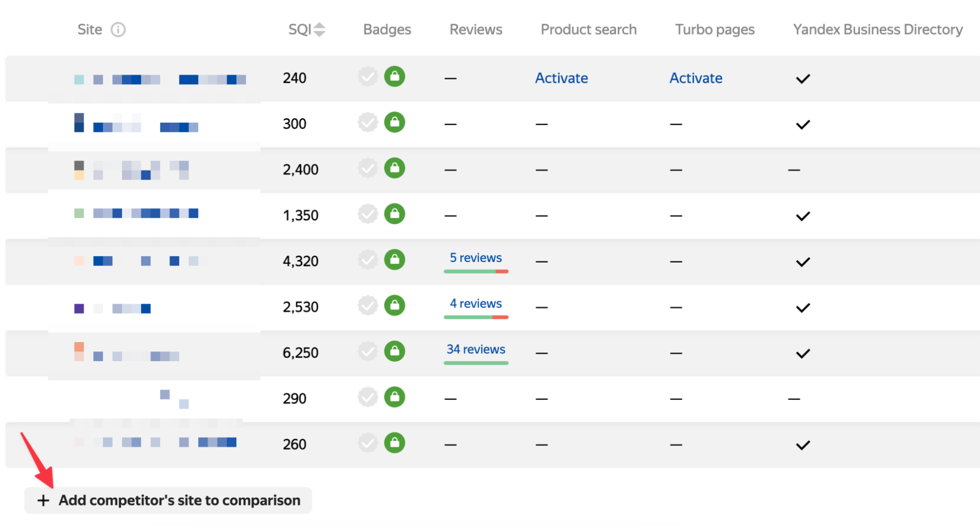This screenshot has width=980, height=526.
Task: Activate Product search for the first site
Action: coord(561,78)
